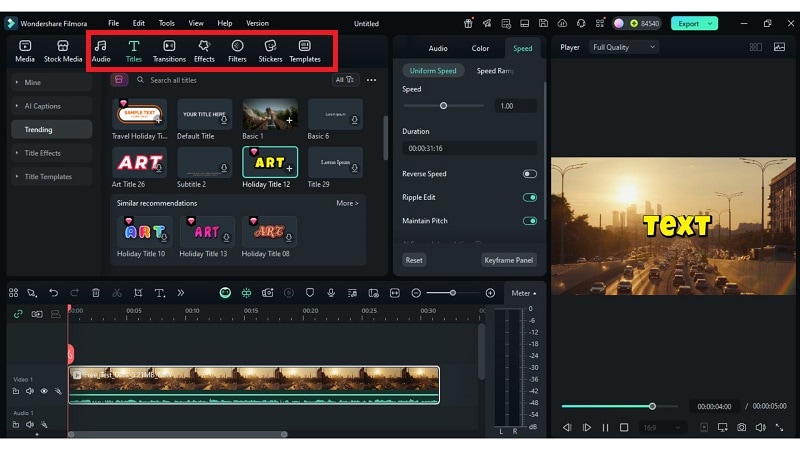Open the timeline layout grid icon
This screenshot has width=800, height=450.
(13, 293)
